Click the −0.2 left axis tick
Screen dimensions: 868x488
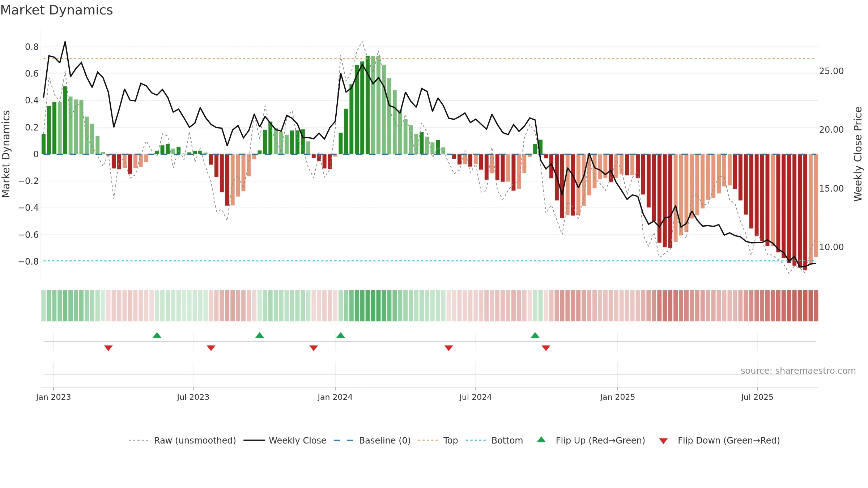29,181
